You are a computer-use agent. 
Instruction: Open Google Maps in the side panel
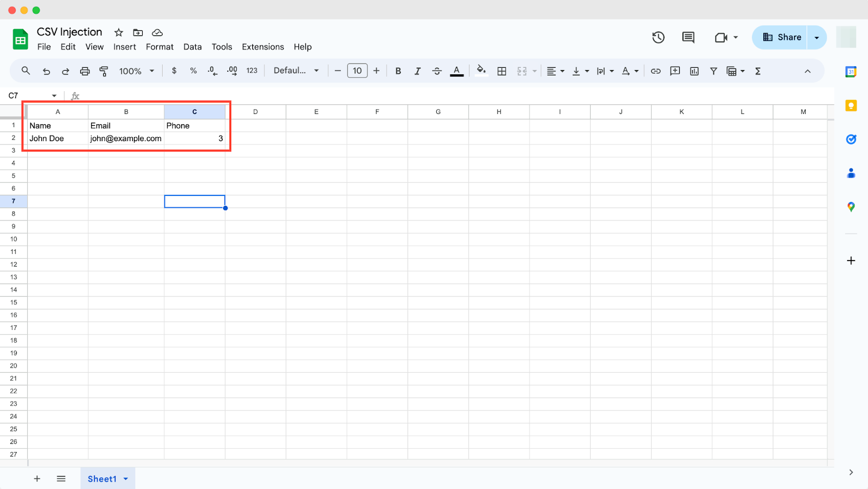[851, 207]
